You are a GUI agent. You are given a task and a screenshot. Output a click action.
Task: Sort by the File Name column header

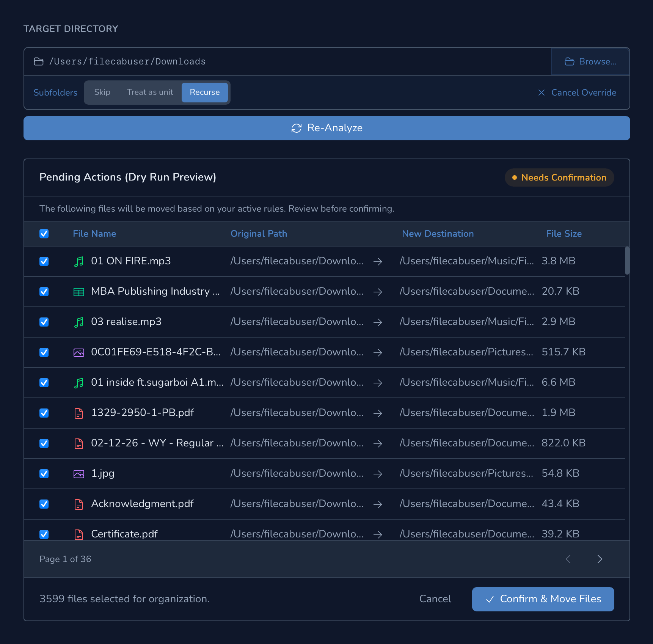(x=94, y=234)
